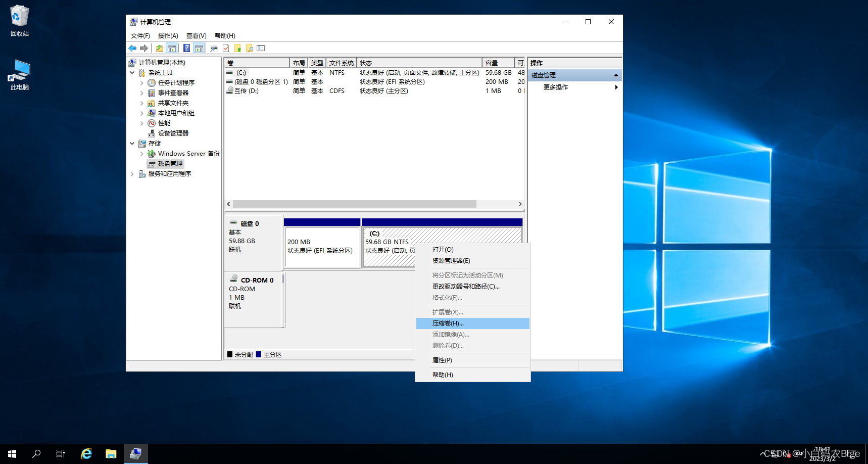868x464 pixels.
Task: Click the Back arrow in the toolbar
Action: (x=132, y=48)
